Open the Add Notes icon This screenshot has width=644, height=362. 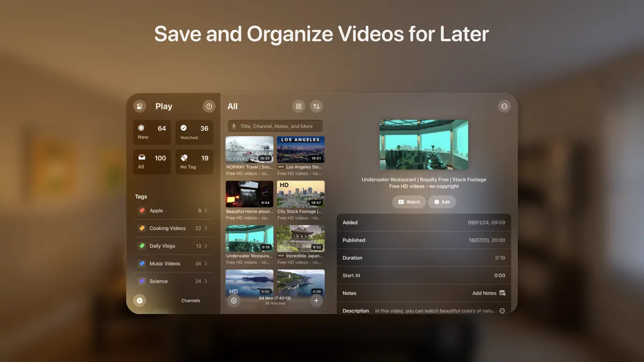pyautogui.click(x=502, y=293)
